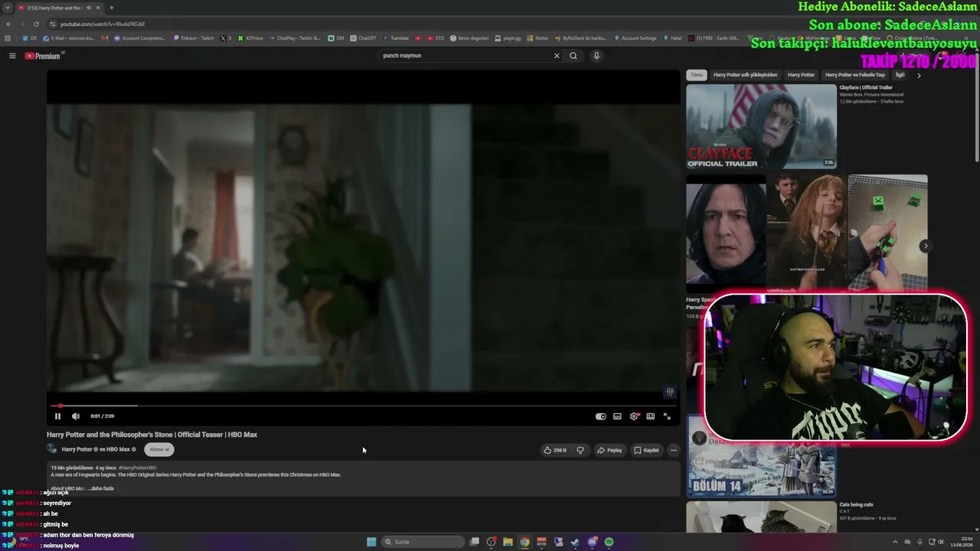This screenshot has height=551, width=980.
Task: Seek using the video progress bar
Action: pyautogui.click(x=362, y=406)
